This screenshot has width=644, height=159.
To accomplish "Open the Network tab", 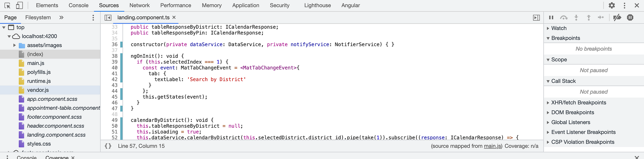I will 139,5.
